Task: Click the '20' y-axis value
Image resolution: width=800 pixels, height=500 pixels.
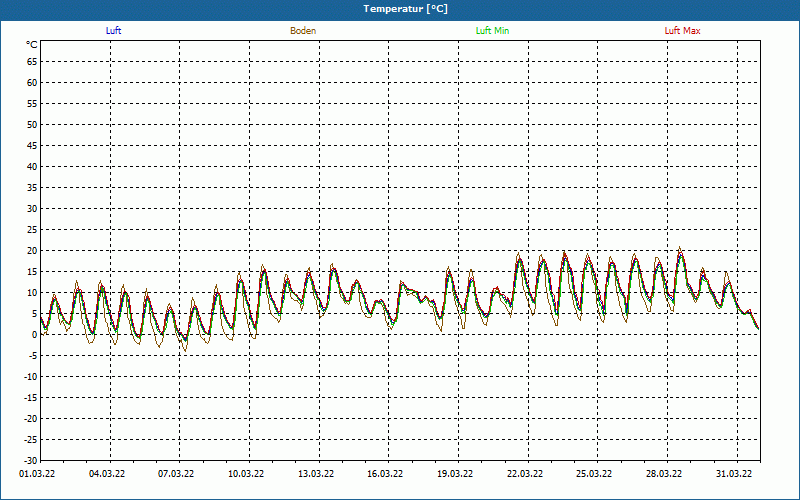Action: tap(32, 251)
